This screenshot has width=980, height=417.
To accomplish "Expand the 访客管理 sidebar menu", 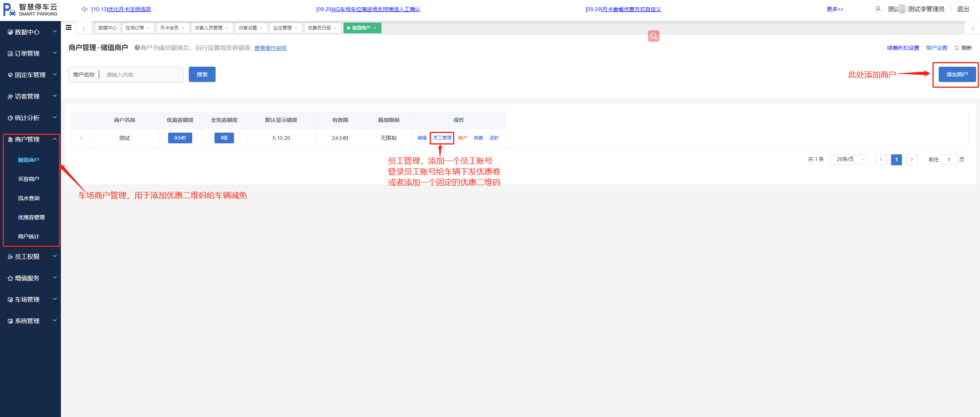I will tap(30, 96).
